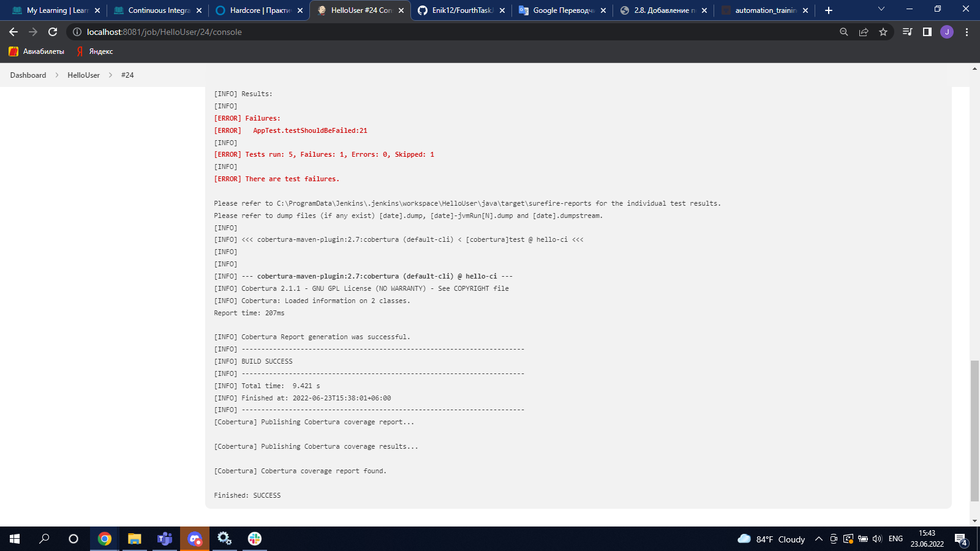The width and height of the screenshot is (980, 551).
Task: Open the Windows Start menu
Action: (15, 539)
